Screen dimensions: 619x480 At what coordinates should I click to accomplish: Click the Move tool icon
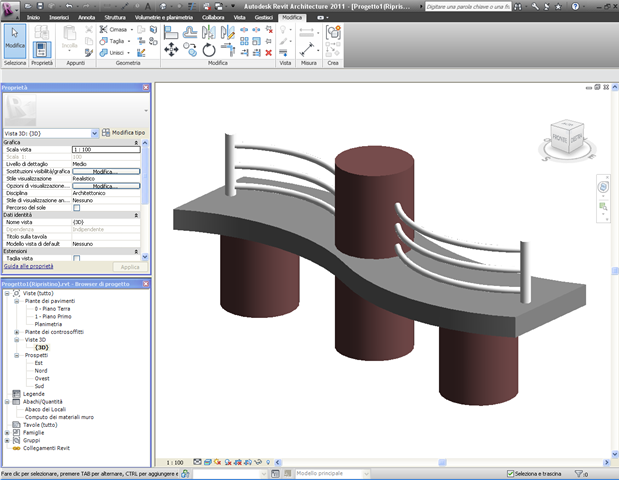pyautogui.click(x=171, y=49)
